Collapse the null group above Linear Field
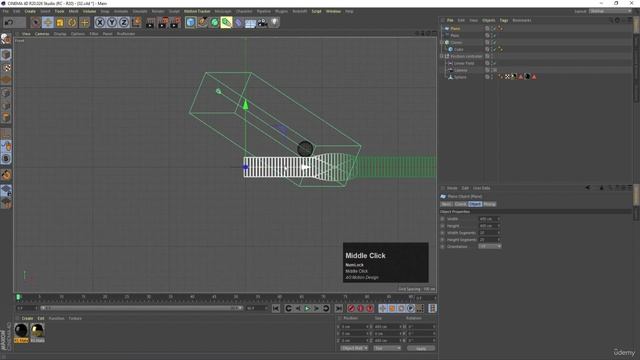The height and width of the screenshot is (360, 640). tap(442, 56)
